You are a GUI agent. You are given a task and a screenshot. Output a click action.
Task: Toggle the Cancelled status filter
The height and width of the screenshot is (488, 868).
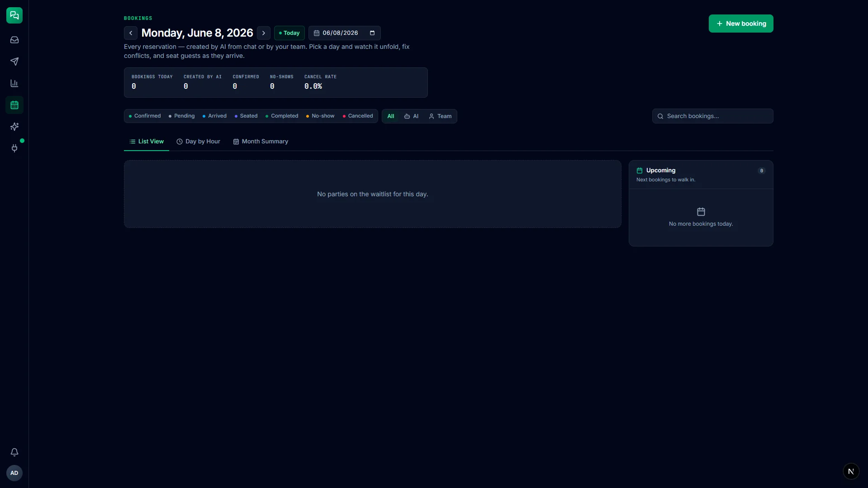coord(358,116)
